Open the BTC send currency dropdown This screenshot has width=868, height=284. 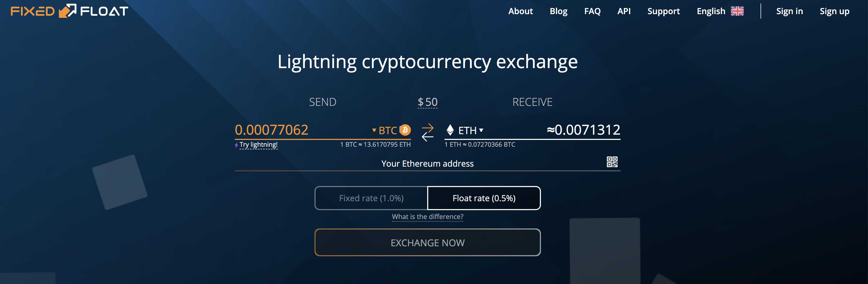click(x=385, y=130)
